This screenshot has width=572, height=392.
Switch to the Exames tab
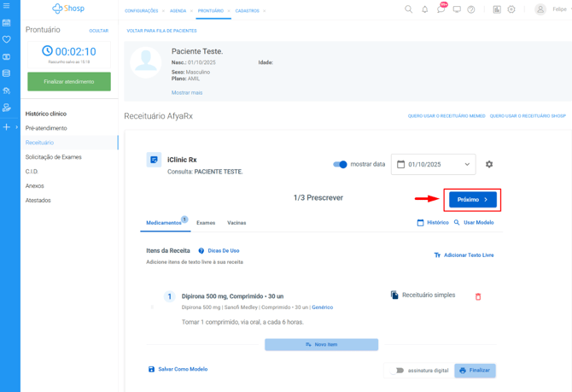(x=206, y=223)
